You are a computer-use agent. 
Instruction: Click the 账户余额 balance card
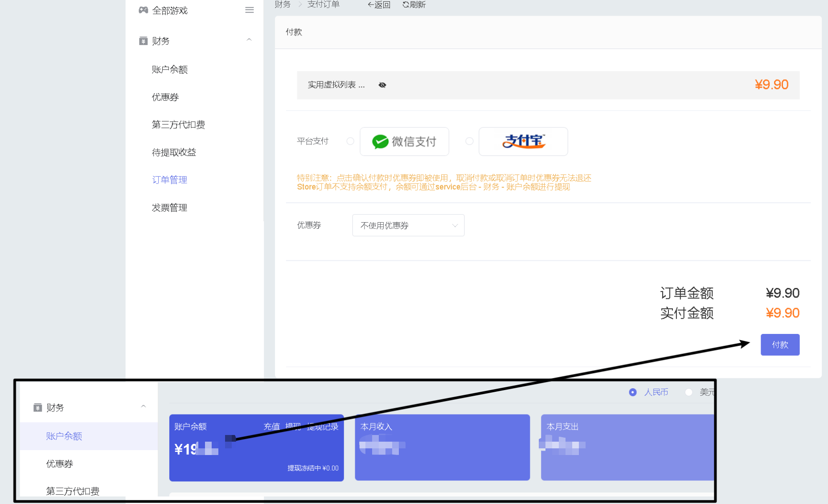(256, 447)
